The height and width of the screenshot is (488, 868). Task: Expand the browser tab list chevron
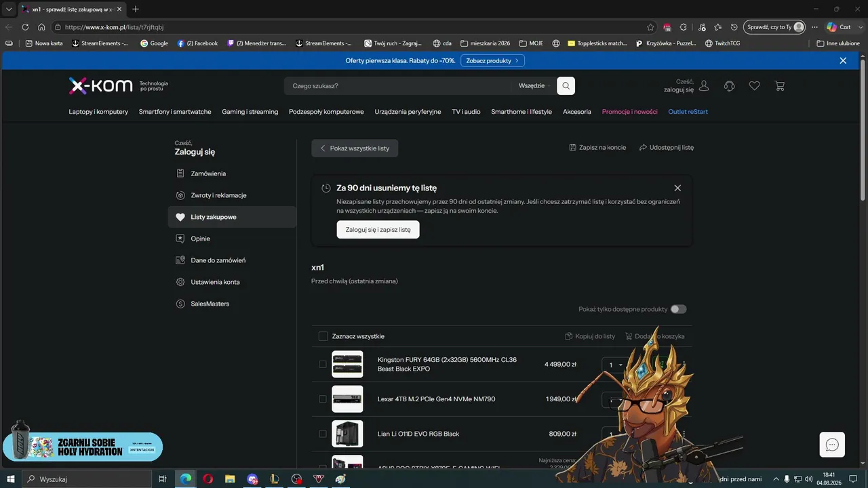click(x=9, y=9)
